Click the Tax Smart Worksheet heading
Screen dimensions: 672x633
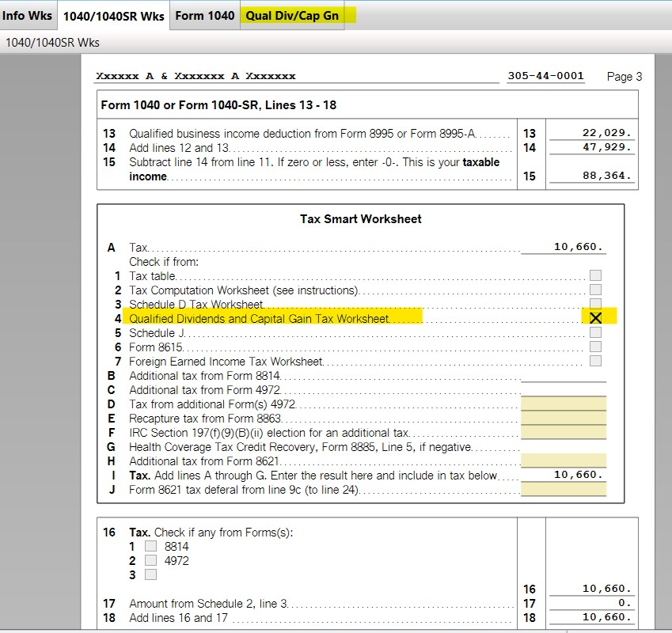point(360,219)
